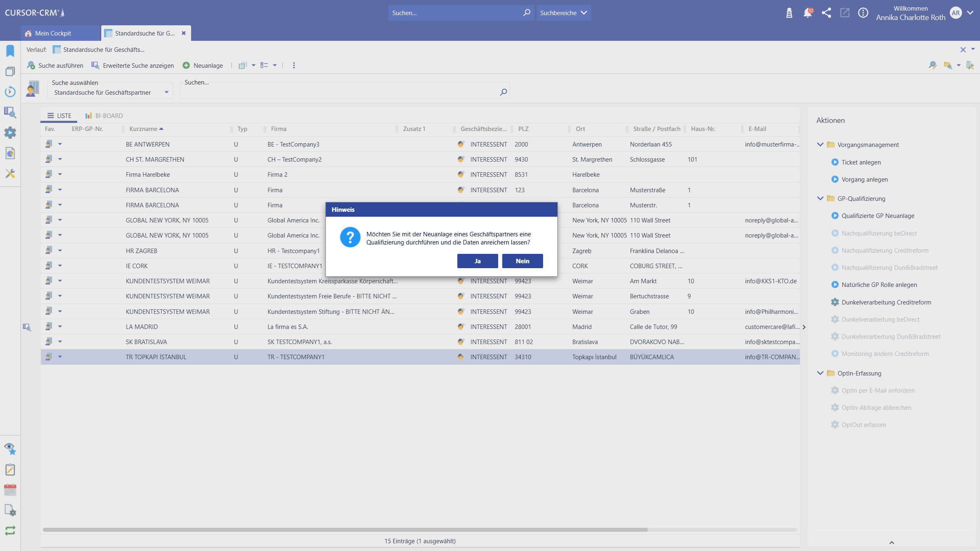980x551 pixels.
Task: Collapse the GP-Qualifizierung group
Action: [x=820, y=198]
